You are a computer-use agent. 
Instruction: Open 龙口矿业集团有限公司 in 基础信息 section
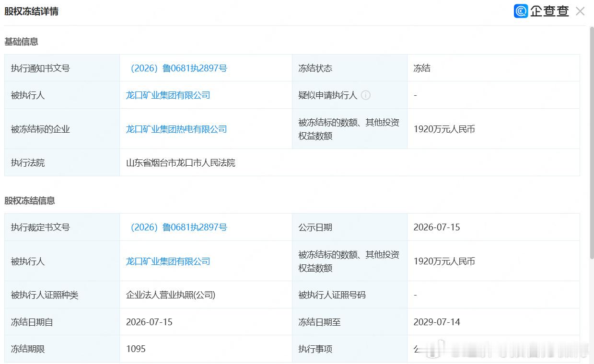(x=168, y=95)
